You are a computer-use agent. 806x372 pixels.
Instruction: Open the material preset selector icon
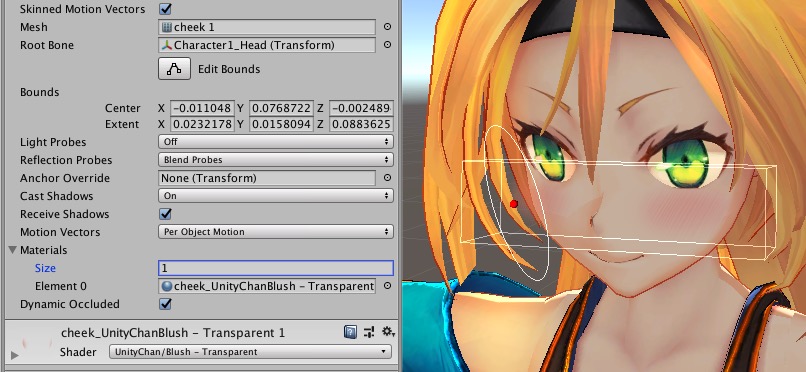coord(369,332)
